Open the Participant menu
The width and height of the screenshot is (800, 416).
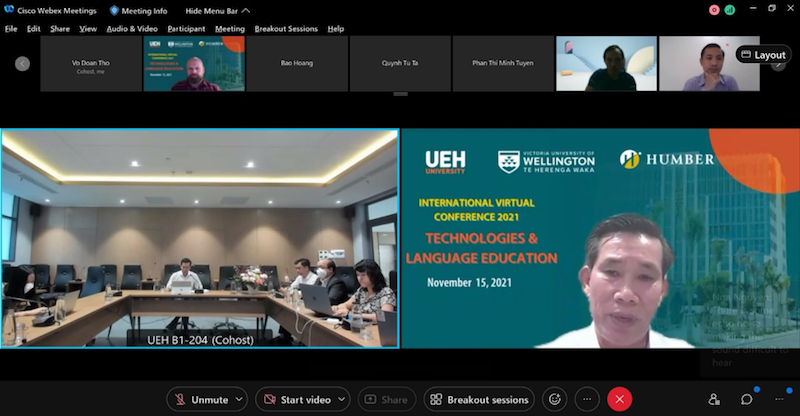click(x=186, y=29)
